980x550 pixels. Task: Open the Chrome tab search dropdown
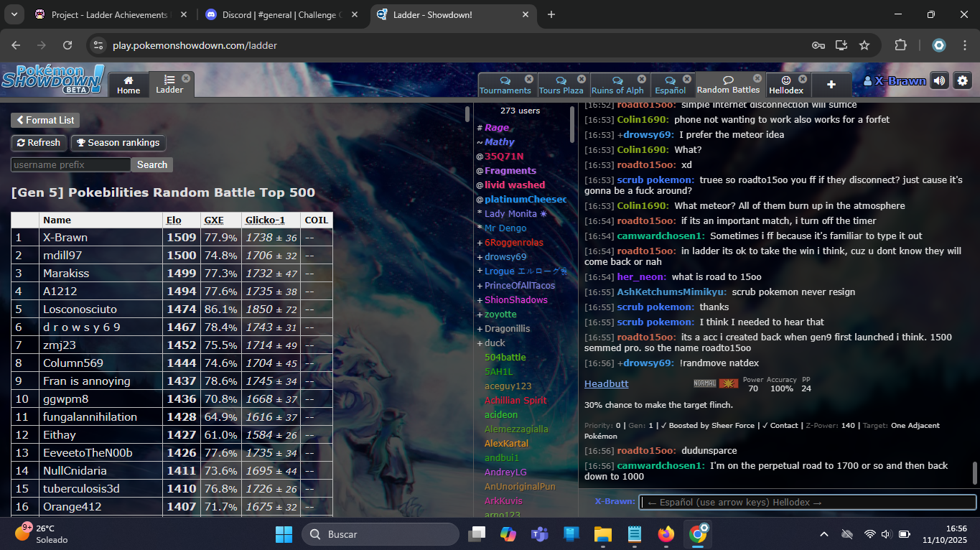(x=14, y=14)
